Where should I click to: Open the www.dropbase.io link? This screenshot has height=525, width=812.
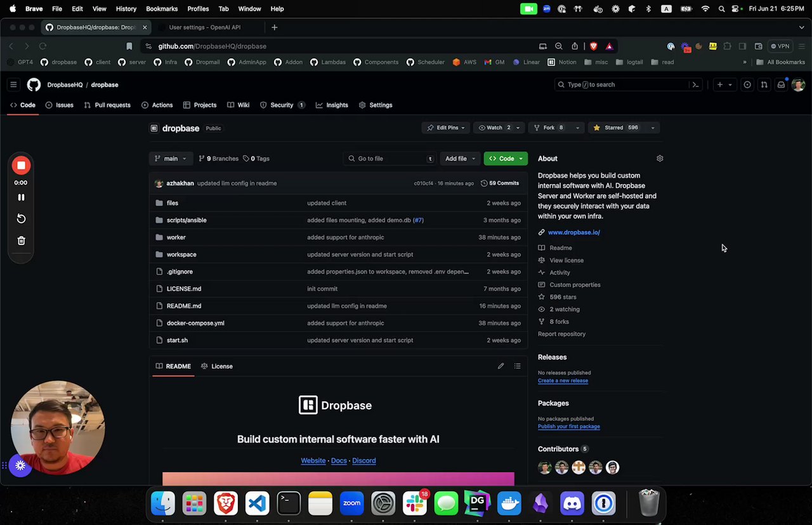click(574, 232)
